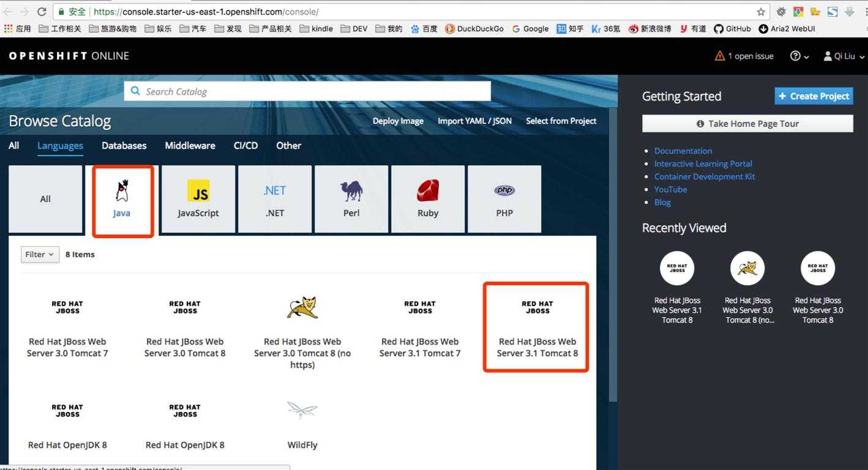The height and width of the screenshot is (470, 868).
Task: Open recently viewed Web Server 3.1 Tomcat 8
Action: click(x=677, y=288)
